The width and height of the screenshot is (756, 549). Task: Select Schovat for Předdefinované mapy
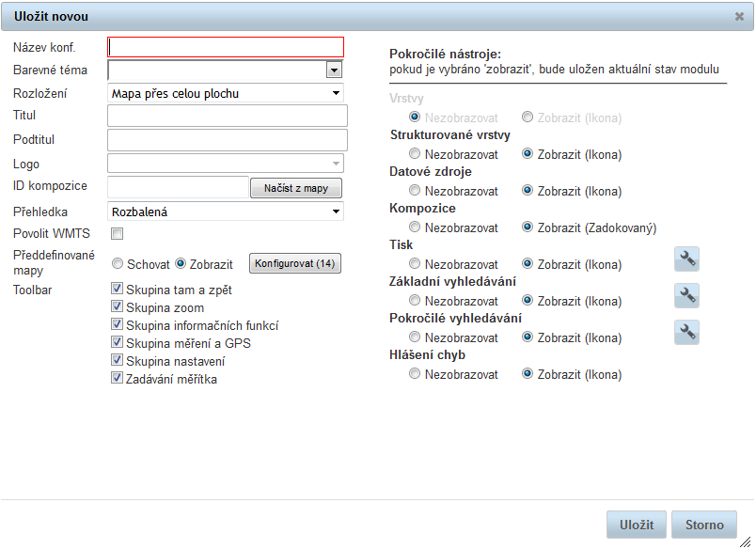(118, 263)
